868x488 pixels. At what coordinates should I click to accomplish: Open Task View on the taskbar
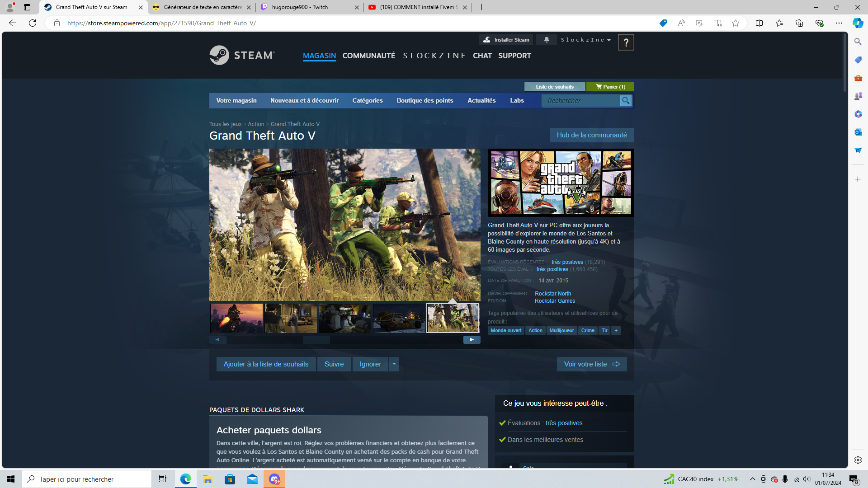163,479
